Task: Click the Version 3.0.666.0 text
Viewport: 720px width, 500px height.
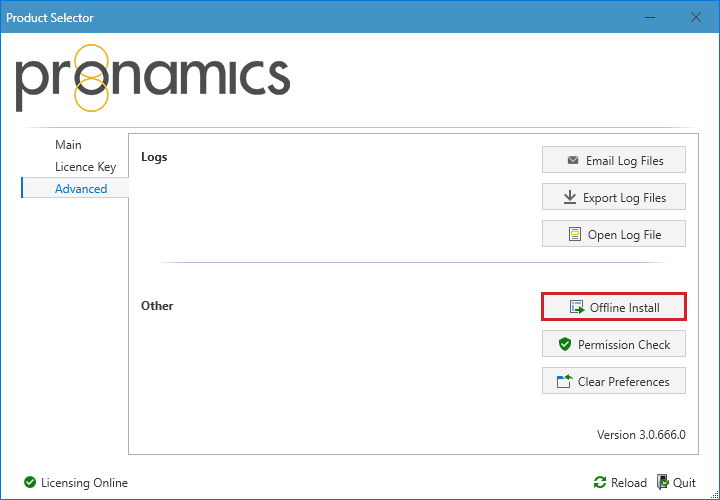Action: (640, 435)
